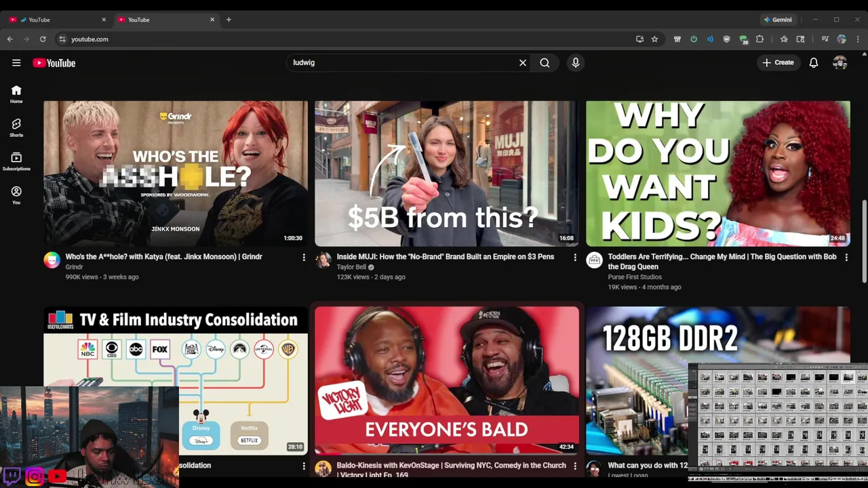Clear the search box with X

pos(523,63)
